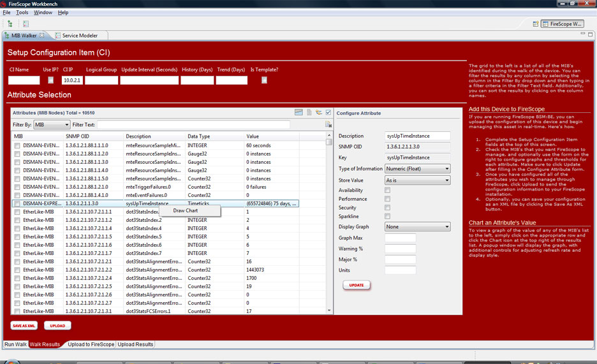Switch to the Run Walk tab

tap(15, 344)
